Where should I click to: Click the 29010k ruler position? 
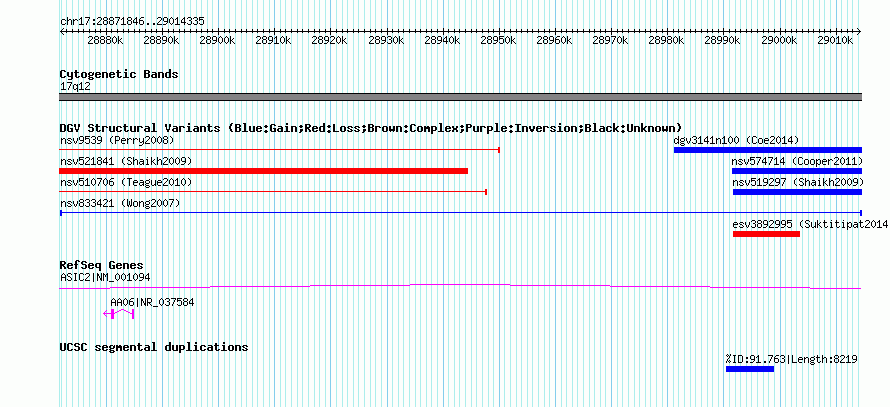click(837, 40)
